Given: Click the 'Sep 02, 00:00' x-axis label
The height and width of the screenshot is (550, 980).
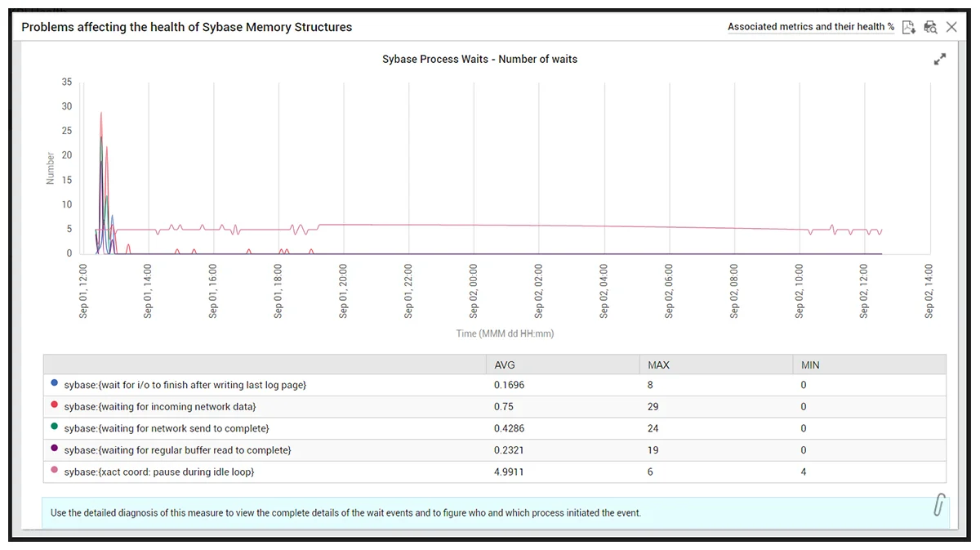Looking at the screenshot, I should coord(474,291).
